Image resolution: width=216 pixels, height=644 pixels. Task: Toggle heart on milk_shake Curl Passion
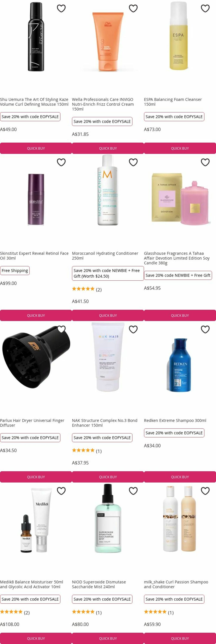click(205, 491)
